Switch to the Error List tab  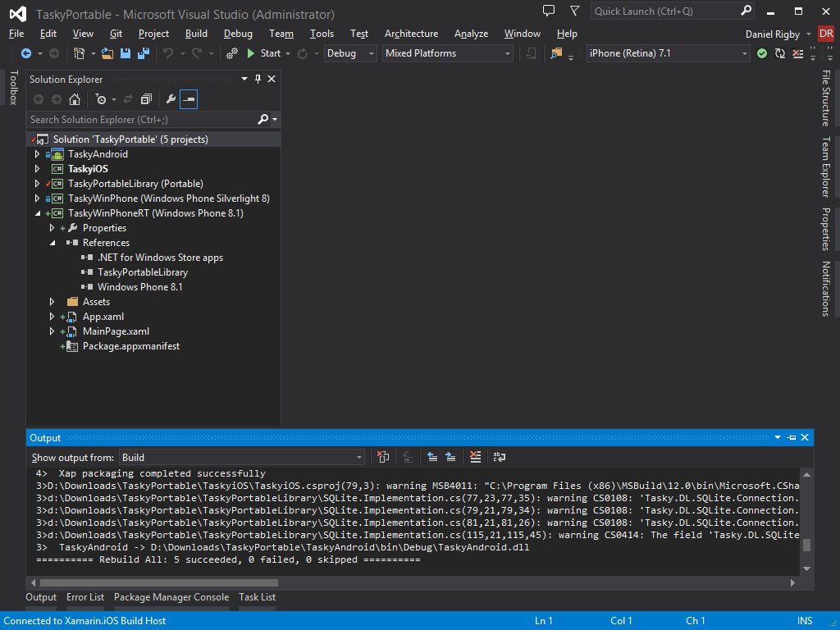pos(85,597)
